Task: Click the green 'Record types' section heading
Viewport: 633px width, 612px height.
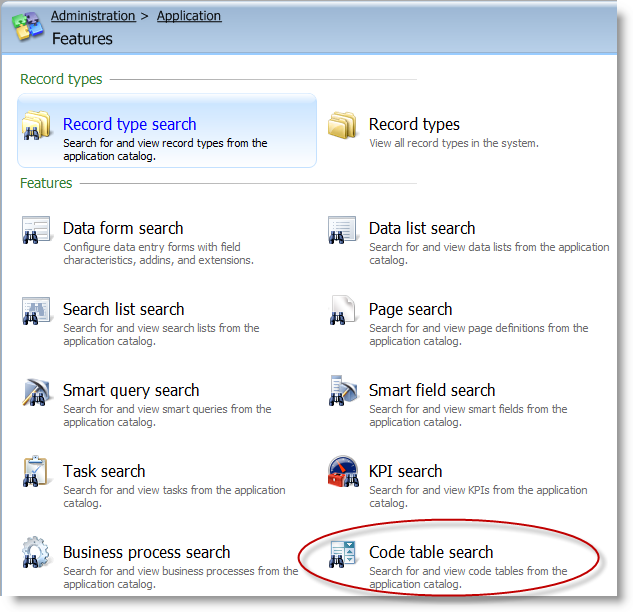Action: pyautogui.click(x=61, y=79)
